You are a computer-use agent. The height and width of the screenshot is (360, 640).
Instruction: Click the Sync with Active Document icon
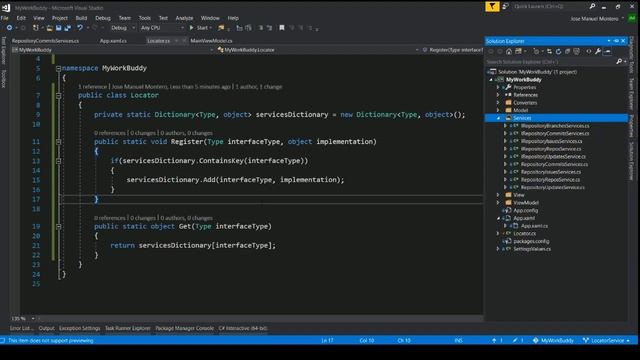[x=549, y=51]
